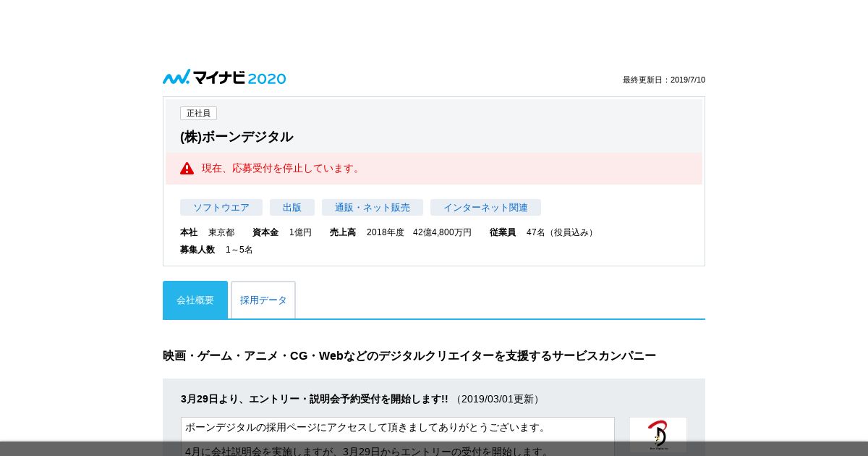Screen dimensions: 868x456
Task: Click the ボーンデジタルの採用ページ message text box
Action: tap(398, 436)
